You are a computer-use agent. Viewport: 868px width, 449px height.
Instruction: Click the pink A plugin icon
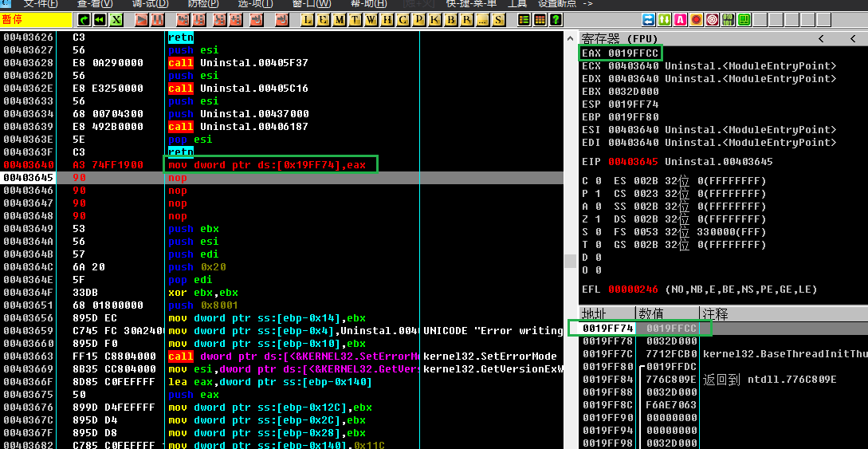680,19
